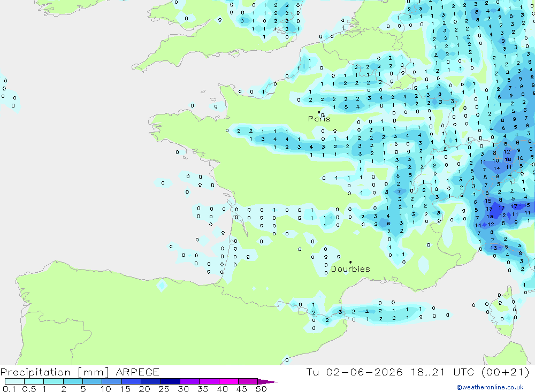Image resolution: width=535 pixels, height=392 pixels.
Task: Click the legend value label '45'
Action: [x=242, y=389]
